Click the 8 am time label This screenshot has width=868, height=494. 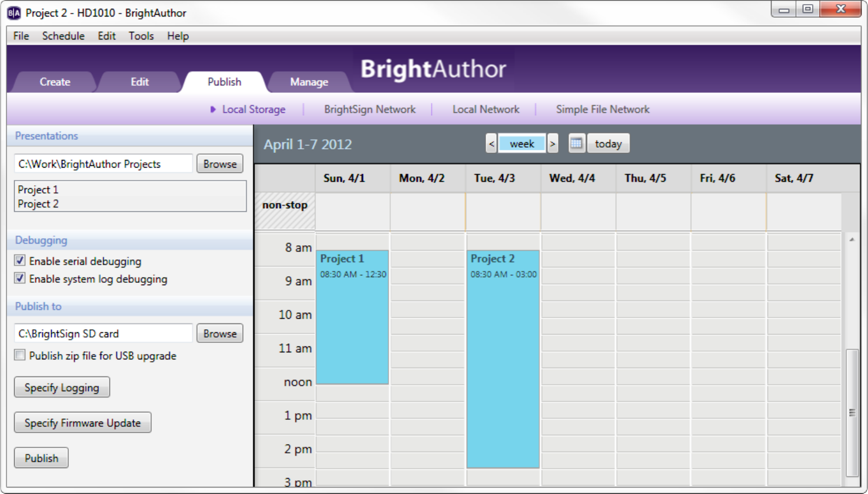pyautogui.click(x=298, y=248)
